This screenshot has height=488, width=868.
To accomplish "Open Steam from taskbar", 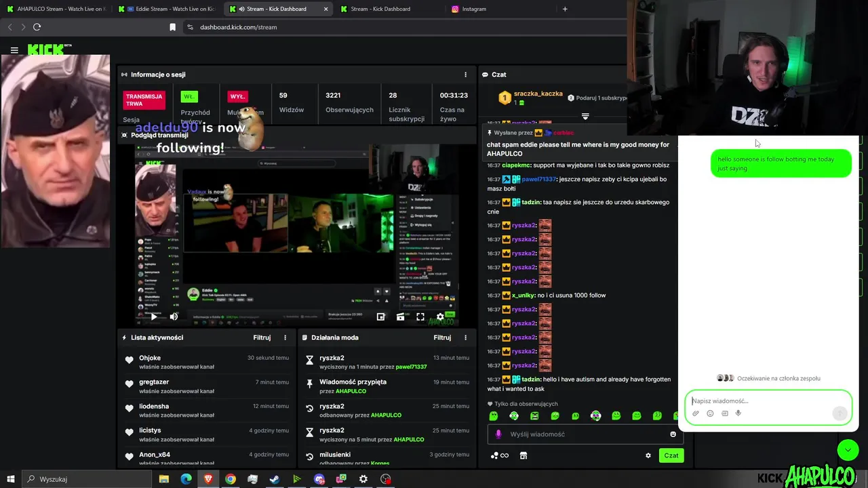I will coord(275,479).
